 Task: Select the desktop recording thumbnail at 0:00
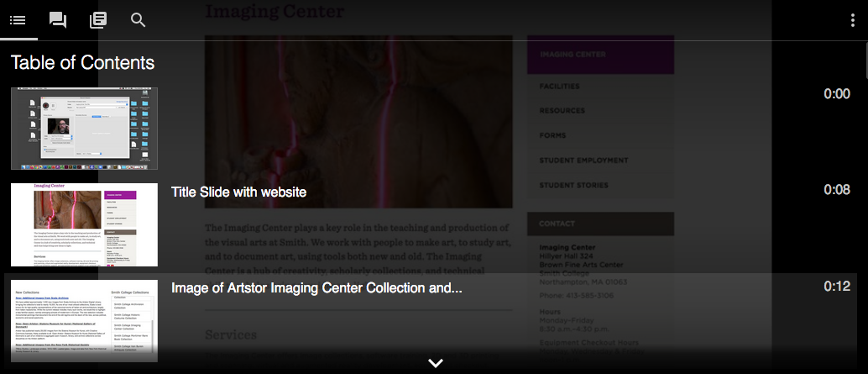click(x=84, y=129)
